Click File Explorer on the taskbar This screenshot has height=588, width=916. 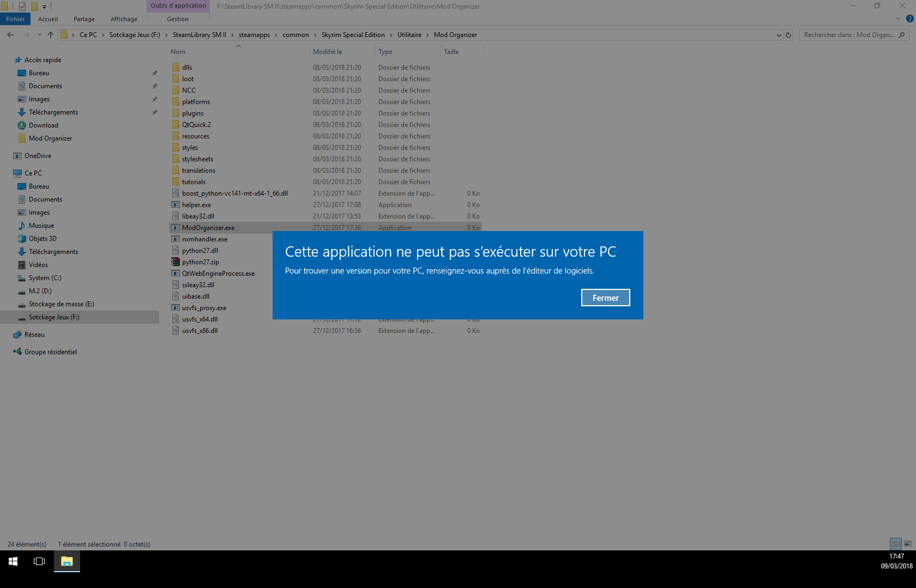tap(67, 561)
